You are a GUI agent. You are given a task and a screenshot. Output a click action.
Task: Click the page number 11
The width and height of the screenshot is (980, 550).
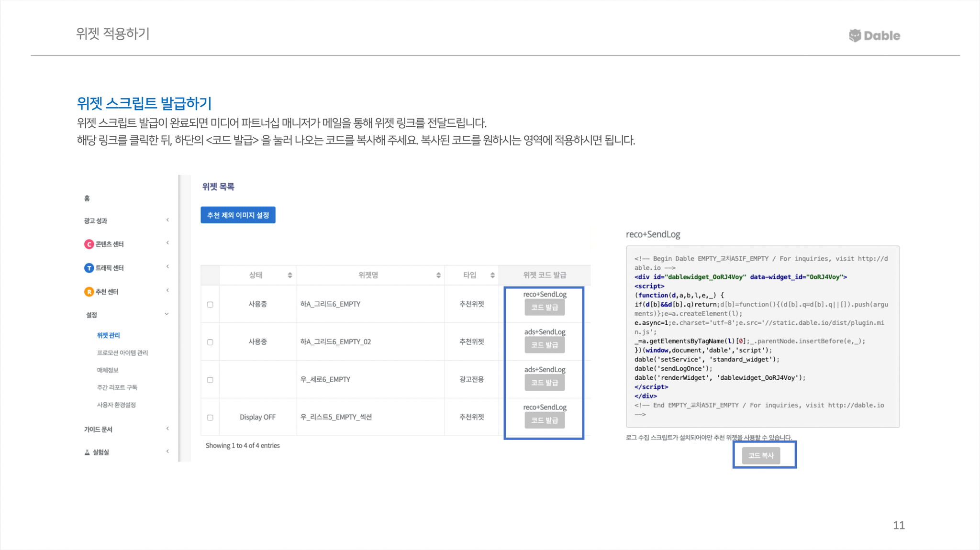click(x=899, y=526)
